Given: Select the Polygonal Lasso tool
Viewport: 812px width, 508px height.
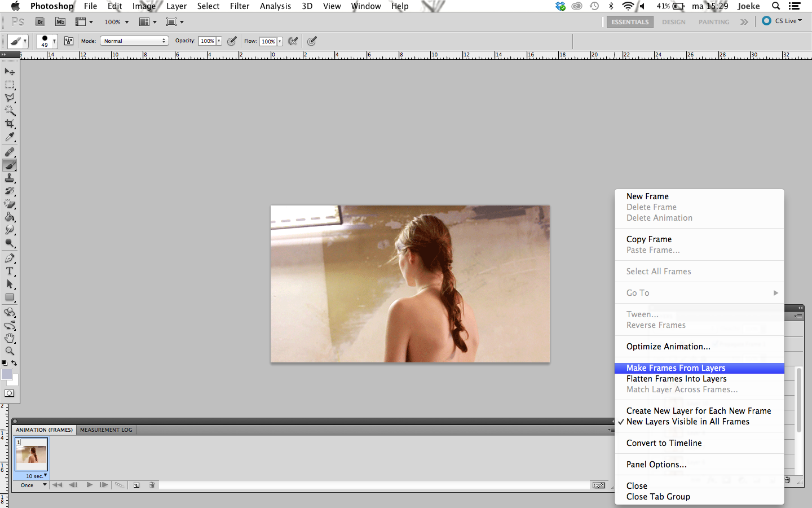Looking at the screenshot, I should click(10, 98).
